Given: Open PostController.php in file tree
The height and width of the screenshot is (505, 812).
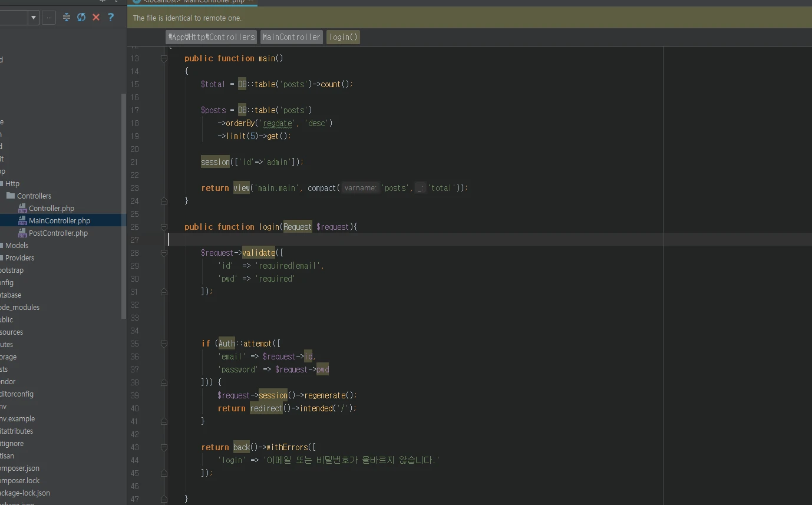Looking at the screenshot, I should click(x=58, y=233).
